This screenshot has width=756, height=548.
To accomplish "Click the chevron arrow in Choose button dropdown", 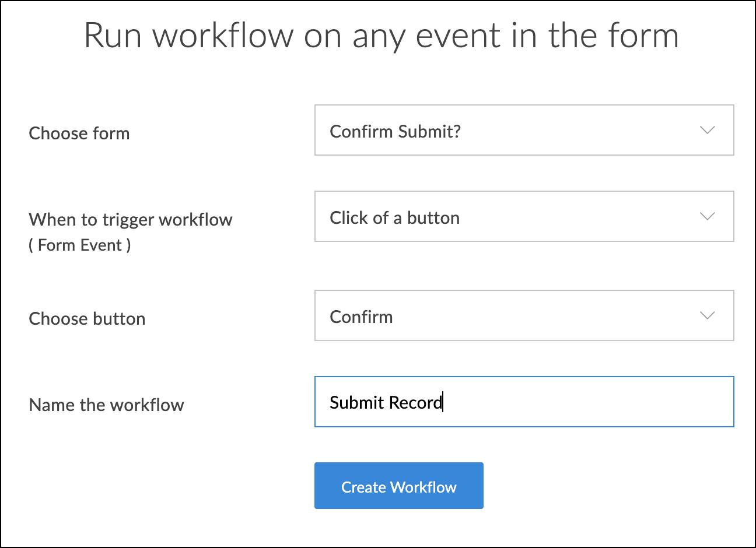I will point(707,315).
